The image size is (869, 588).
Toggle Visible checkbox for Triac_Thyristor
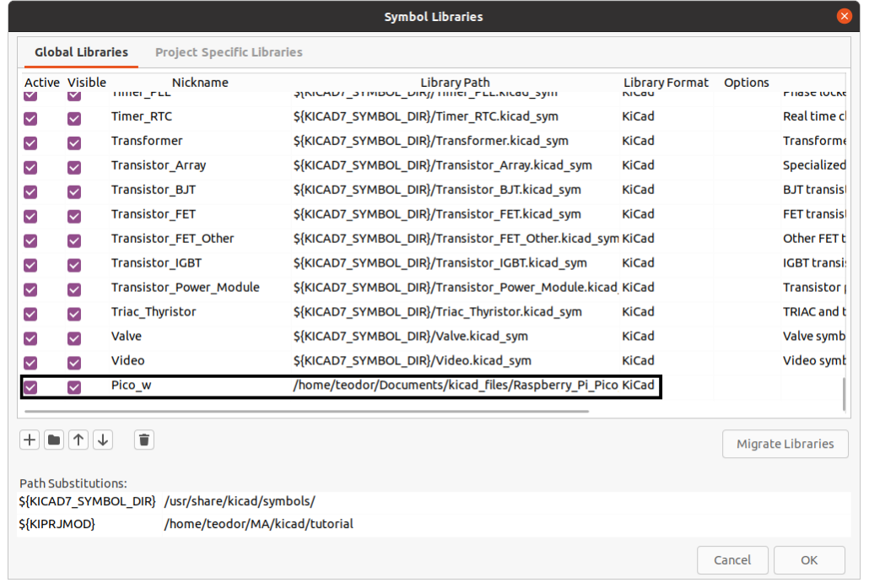click(x=73, y=314)
